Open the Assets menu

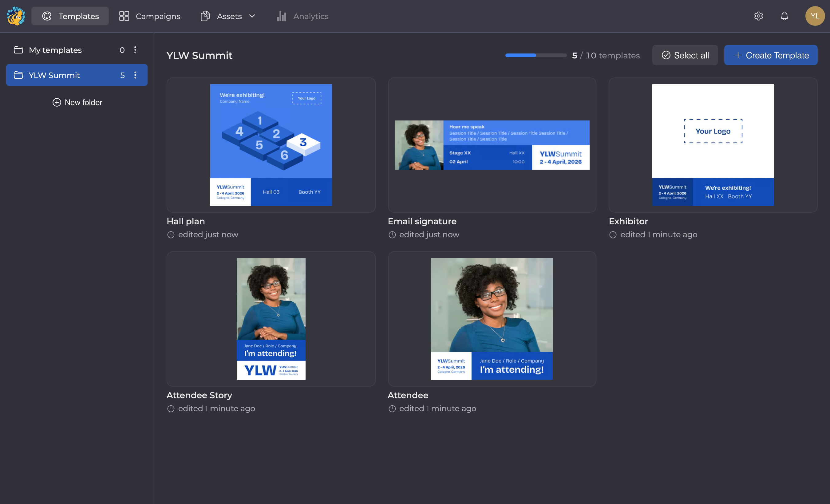tap(228, 16)
